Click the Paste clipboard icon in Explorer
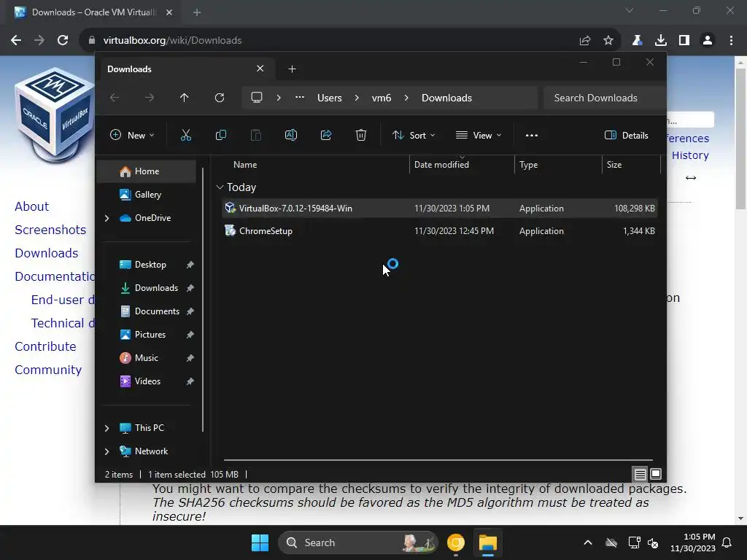The height and width of the screenshot is (560, 747). 256,135
